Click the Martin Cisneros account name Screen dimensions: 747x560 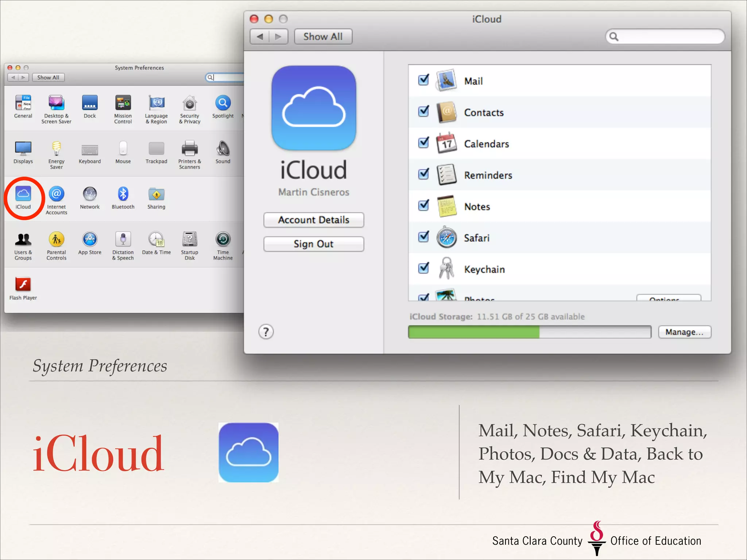(314, 192)
